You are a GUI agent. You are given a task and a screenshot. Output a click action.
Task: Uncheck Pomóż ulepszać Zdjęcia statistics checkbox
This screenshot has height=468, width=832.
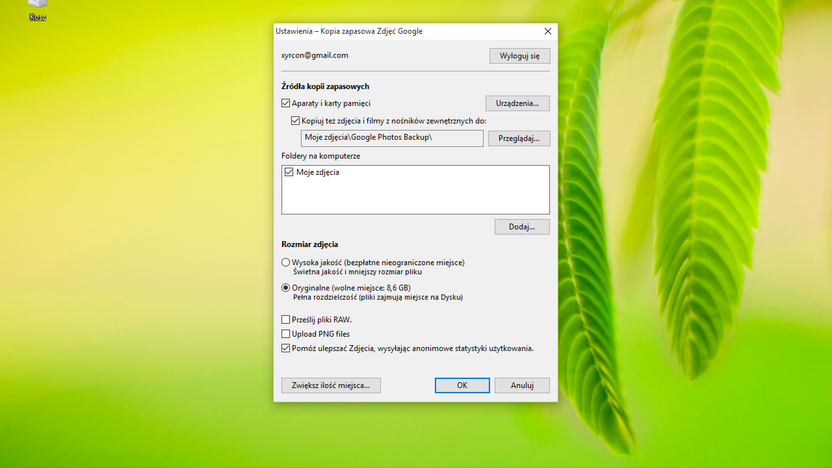pos(285,348)
